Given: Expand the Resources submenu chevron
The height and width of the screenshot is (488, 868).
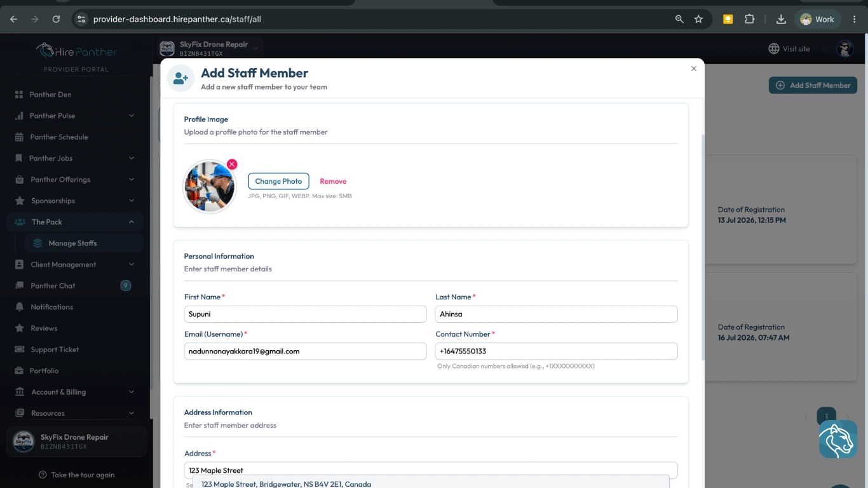Looking at the screenshot, I should pyautogui.click(x=132, y=413).
